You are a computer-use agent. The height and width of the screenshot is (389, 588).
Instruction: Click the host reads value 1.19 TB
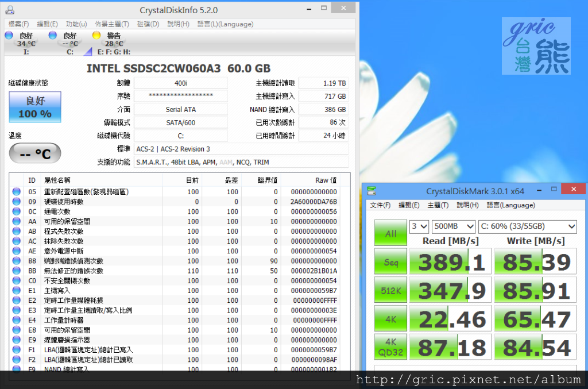tap(324, 83)
